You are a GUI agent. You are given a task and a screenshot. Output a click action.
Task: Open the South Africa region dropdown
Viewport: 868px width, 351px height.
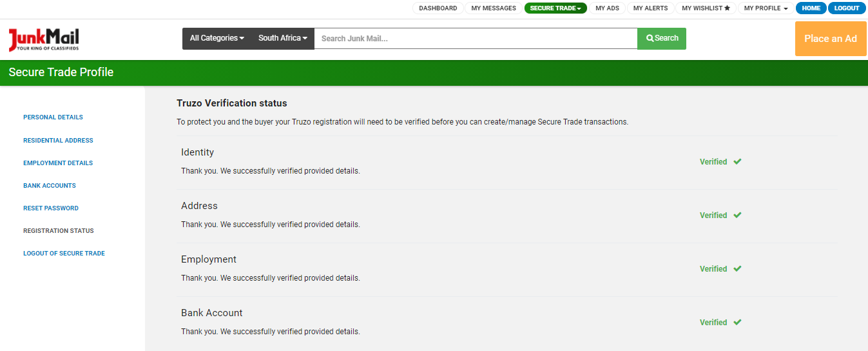[283, 39]
